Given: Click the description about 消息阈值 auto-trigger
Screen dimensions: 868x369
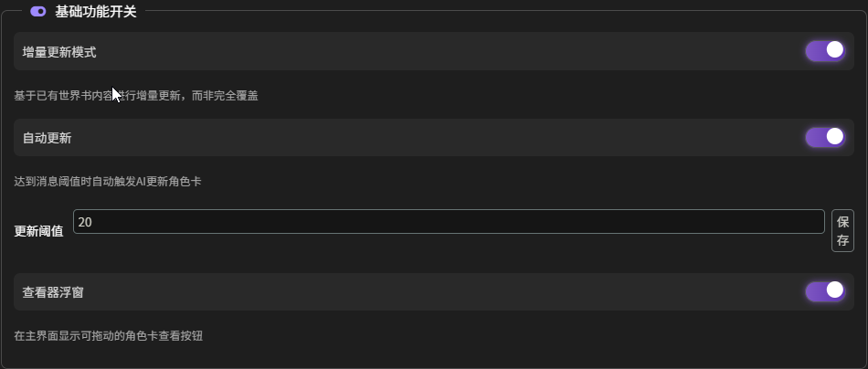Looking at the screenshot, I should pyautogui.click(x=108, y=182).
